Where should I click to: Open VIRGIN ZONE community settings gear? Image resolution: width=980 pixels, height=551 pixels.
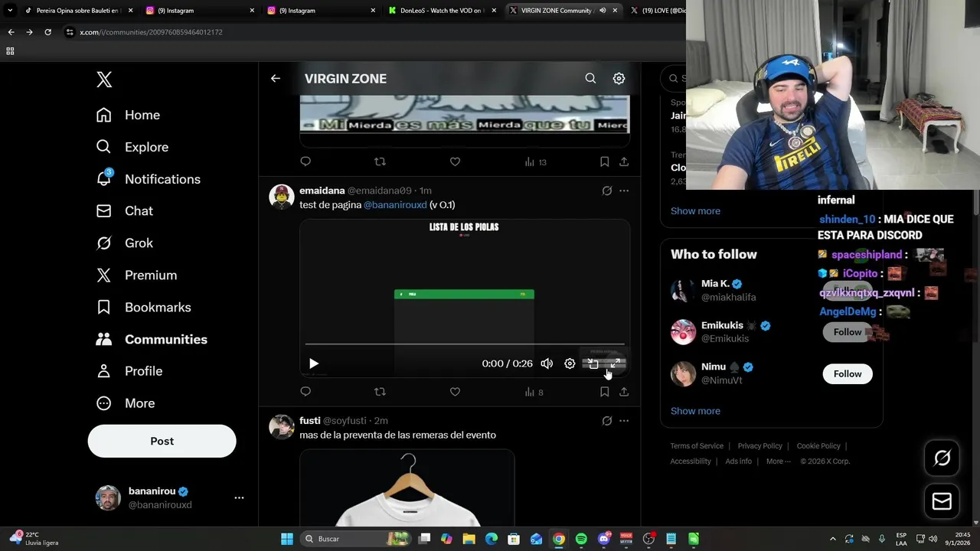pyautogui.click(x=619, y=78)
